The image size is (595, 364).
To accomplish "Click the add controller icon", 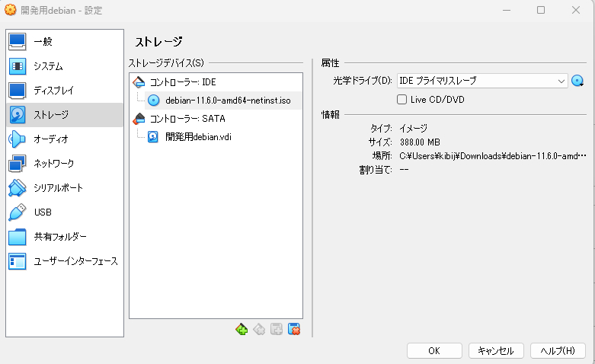I will [x=242, y=329].
